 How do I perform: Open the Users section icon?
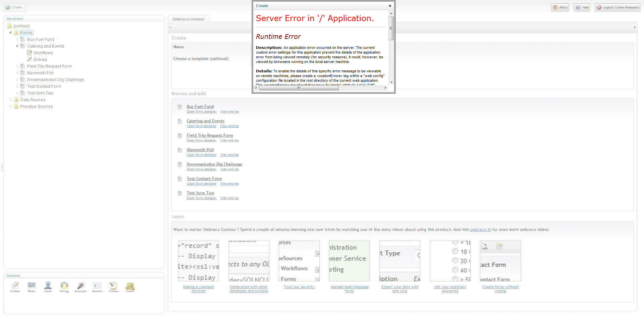click(48, 286)
